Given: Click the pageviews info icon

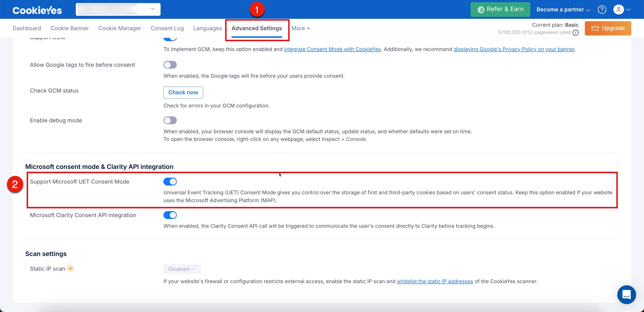Looking at the screenshot, I should (575, 32).
